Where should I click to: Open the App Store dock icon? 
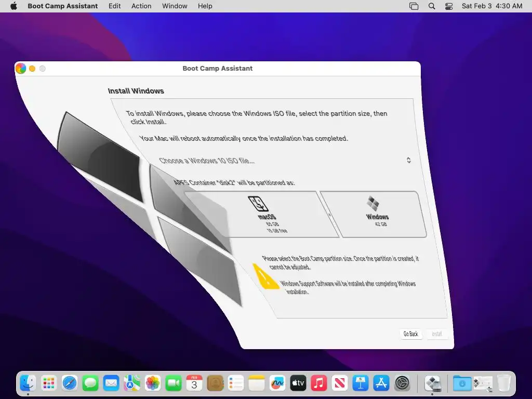coord(381,383)
